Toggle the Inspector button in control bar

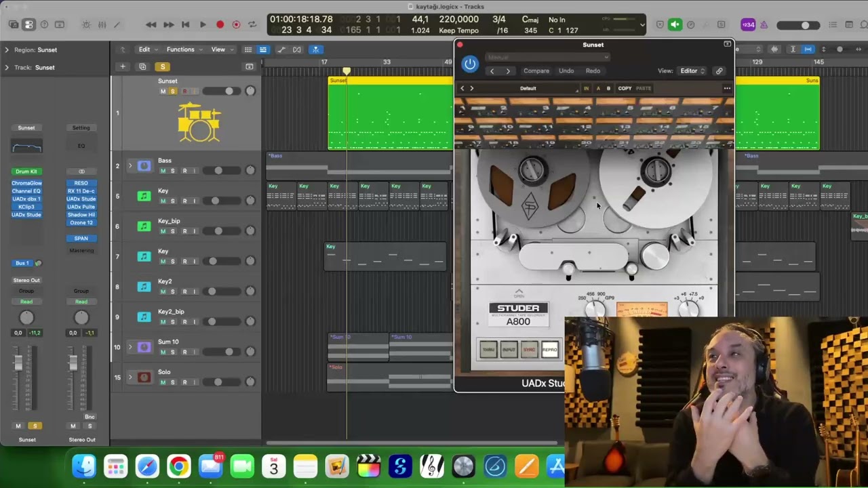pos(28,24)
